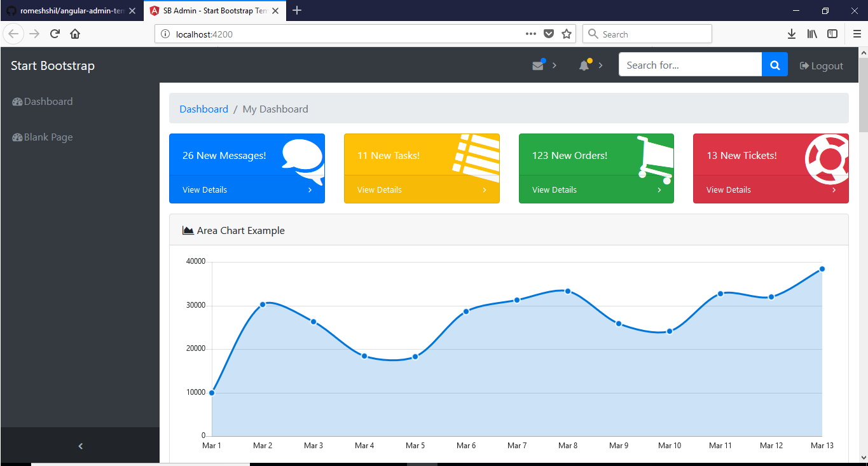Viewport: 868px width, 466px height.
Task: Expand the alerts dropdown chevron
Action: click(x=600, y=65)
